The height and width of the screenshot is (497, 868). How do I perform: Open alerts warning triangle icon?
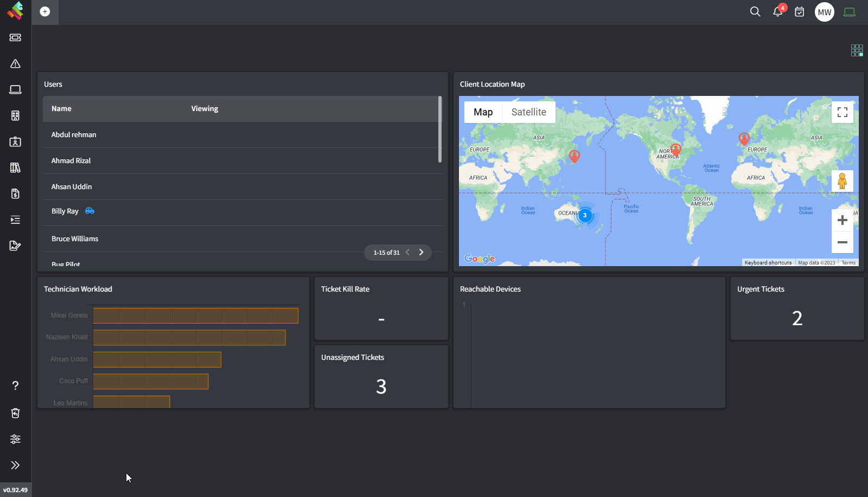(x=15, y=63)
